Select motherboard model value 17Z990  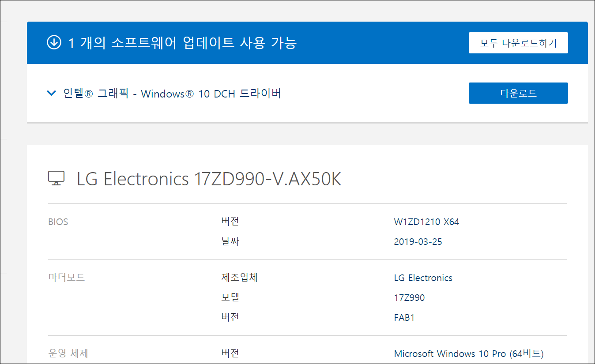click(x=409, y=298)
